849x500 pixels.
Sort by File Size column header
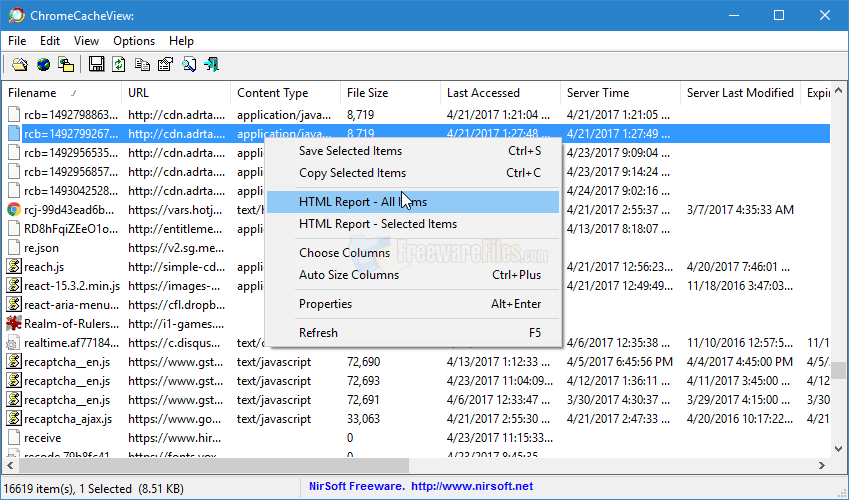[x=390, y=93]
